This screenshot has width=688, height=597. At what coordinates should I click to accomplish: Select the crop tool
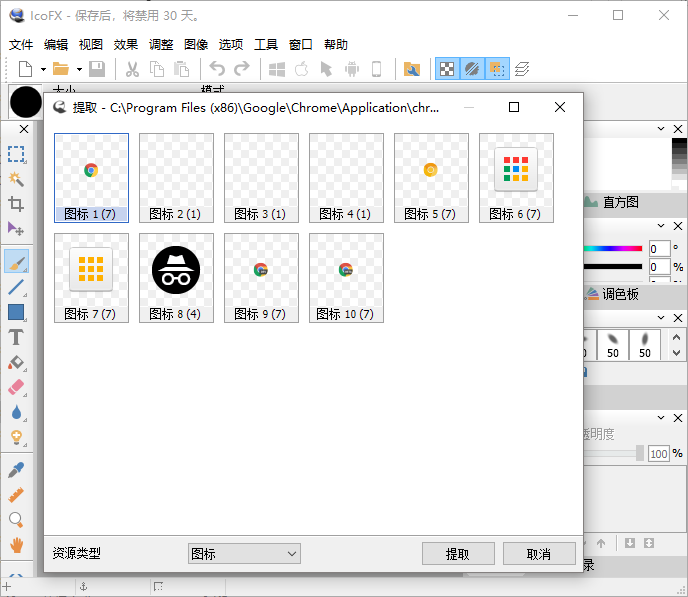[16, 204]
